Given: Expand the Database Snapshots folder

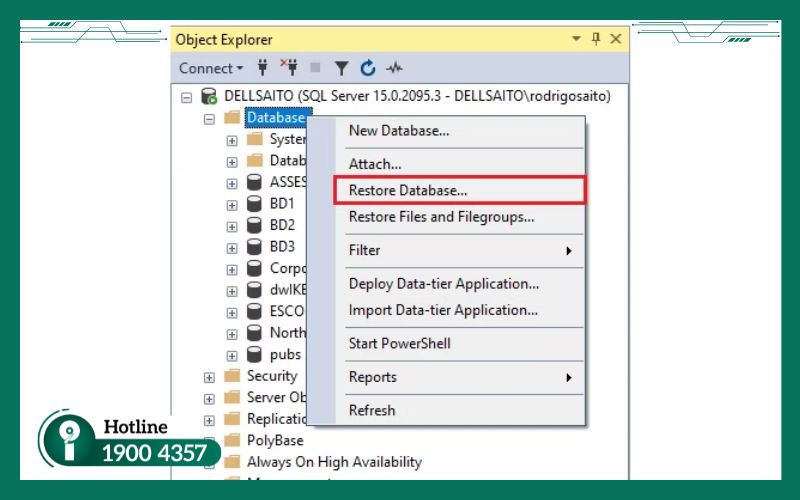Looking at the screenshot, I should tap(232, 162).
